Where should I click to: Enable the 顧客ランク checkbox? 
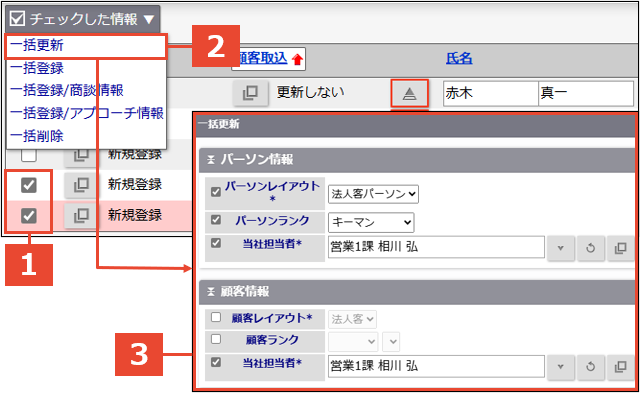coord(216,339)
